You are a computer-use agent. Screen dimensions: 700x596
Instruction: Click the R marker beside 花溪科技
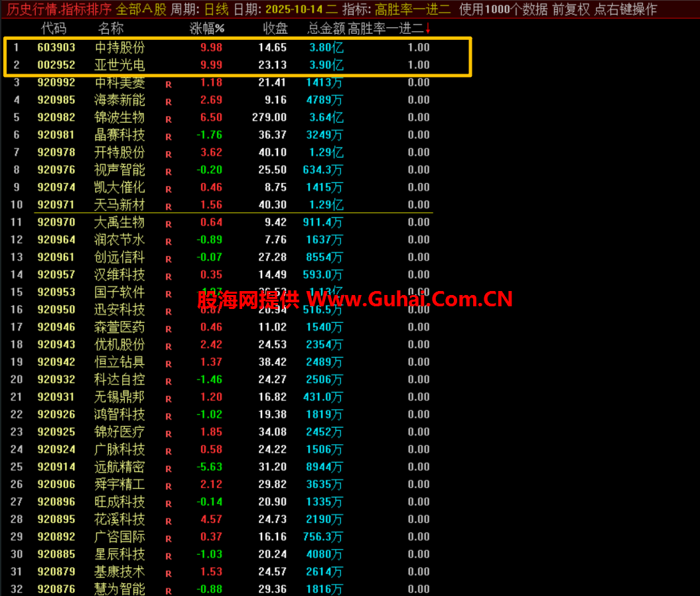[169, 522]
